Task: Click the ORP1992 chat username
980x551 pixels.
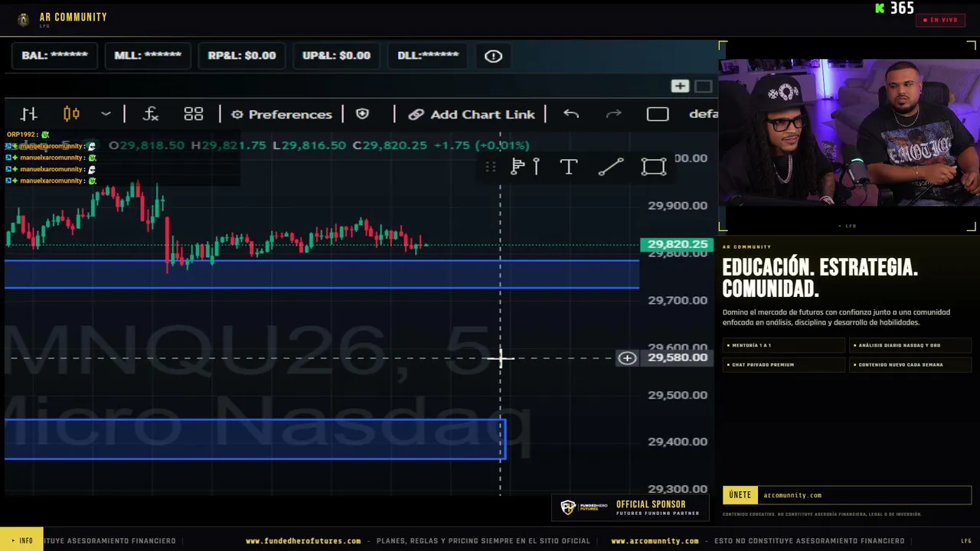Action: tap(21, 135)
